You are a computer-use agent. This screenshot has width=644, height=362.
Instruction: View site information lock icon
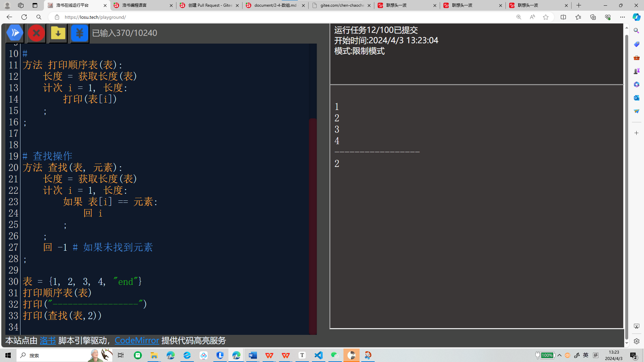57,17
